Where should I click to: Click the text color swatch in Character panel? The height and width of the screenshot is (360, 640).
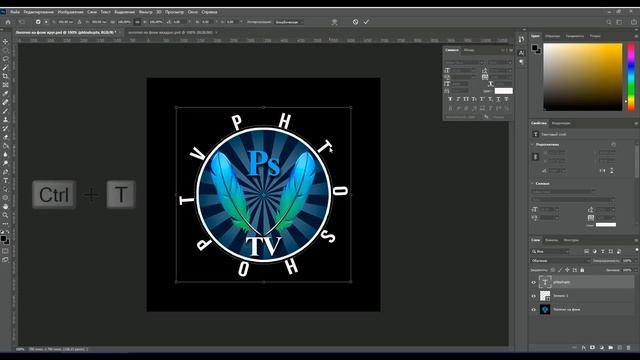[503, 91]
